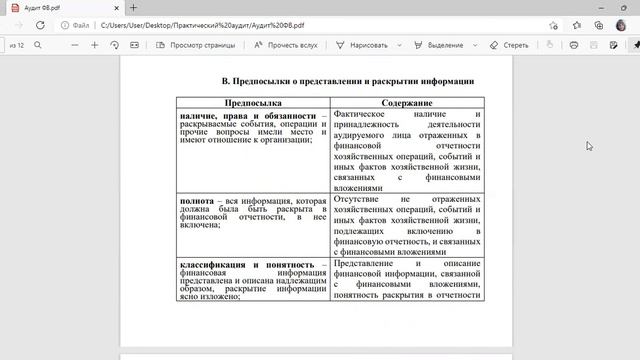This screenshot has height=360, width=640.
Task: Click the word 'Фактическое' in Содержание column
Action: [359, 114]
